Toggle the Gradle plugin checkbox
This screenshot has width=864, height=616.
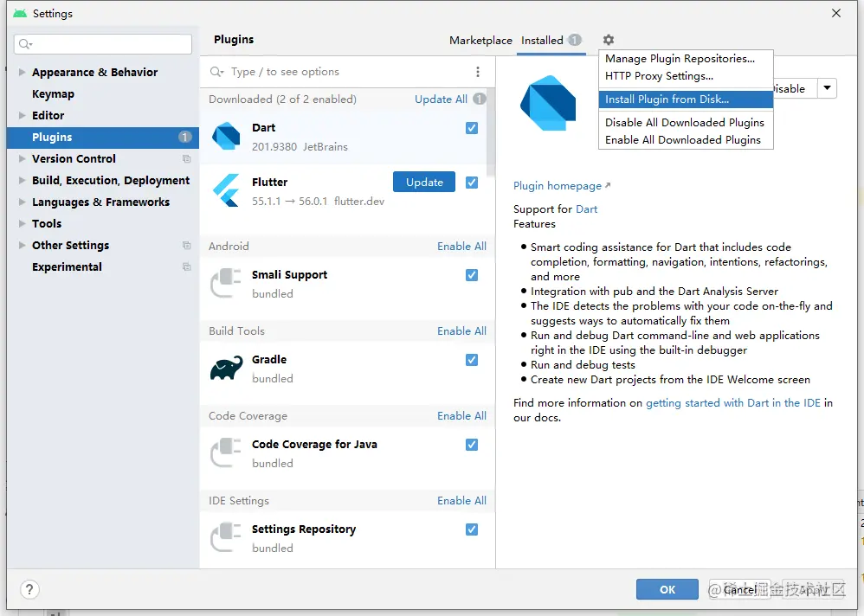tap(472, 360)
